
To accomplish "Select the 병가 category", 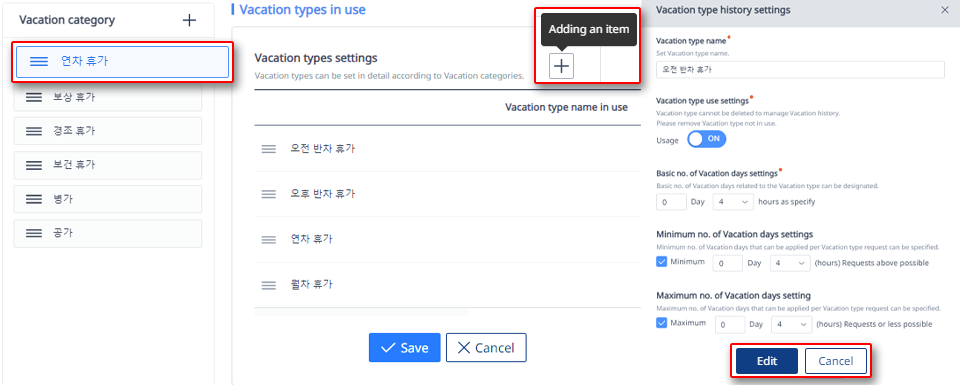I will (x=108, y=199).
